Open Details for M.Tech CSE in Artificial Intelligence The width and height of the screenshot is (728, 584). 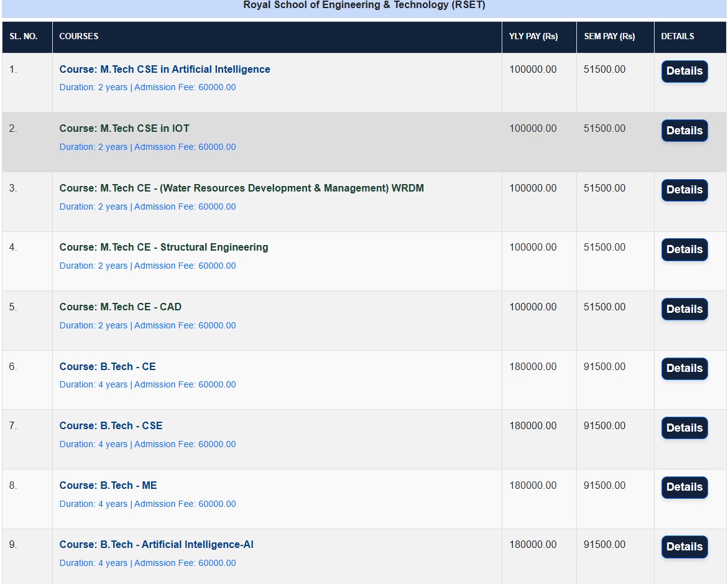(x=684, y=71)
